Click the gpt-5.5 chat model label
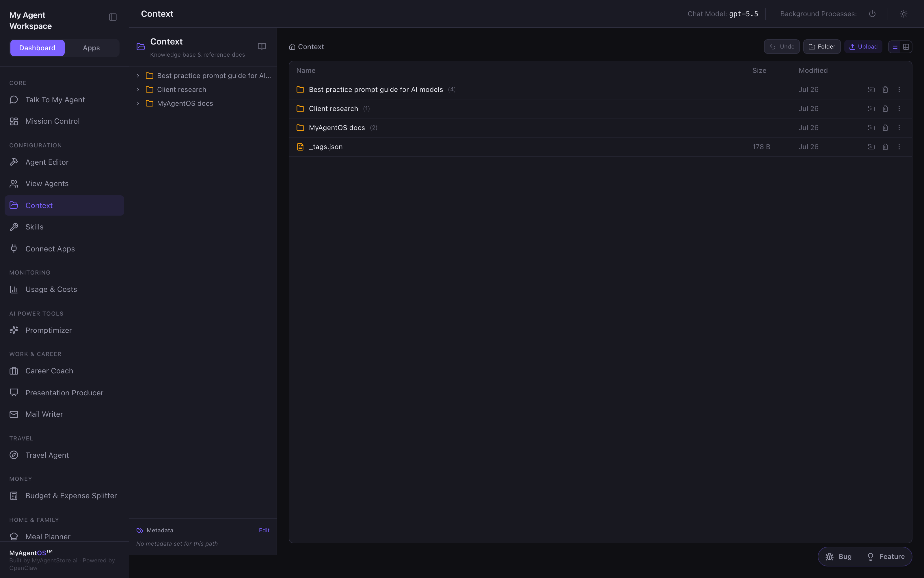The width and height of the screenshot is (924, 578). (744, 14)
